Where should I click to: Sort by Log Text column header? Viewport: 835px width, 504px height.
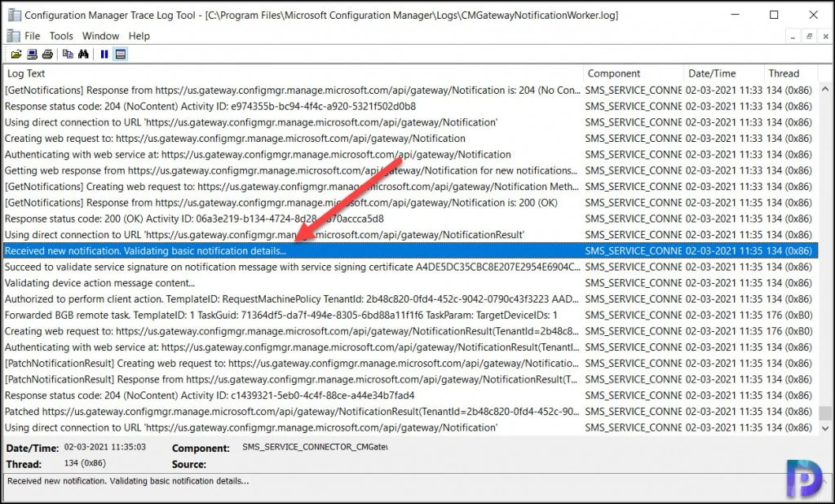tap(294, 73)
